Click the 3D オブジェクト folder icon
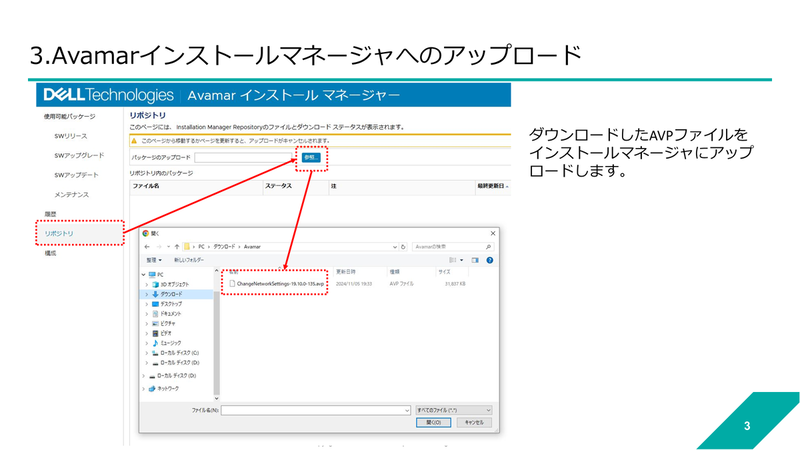The width and height of the screenshot is (800, 450). [156, 284]
